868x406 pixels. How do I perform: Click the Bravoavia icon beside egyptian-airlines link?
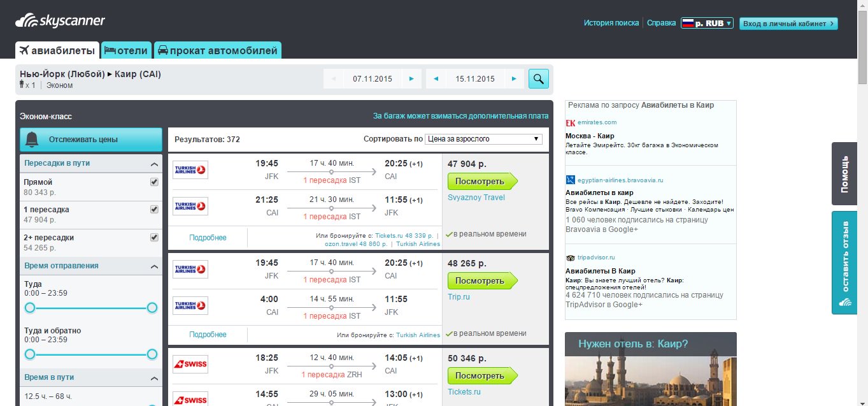(x=571, y=180)
